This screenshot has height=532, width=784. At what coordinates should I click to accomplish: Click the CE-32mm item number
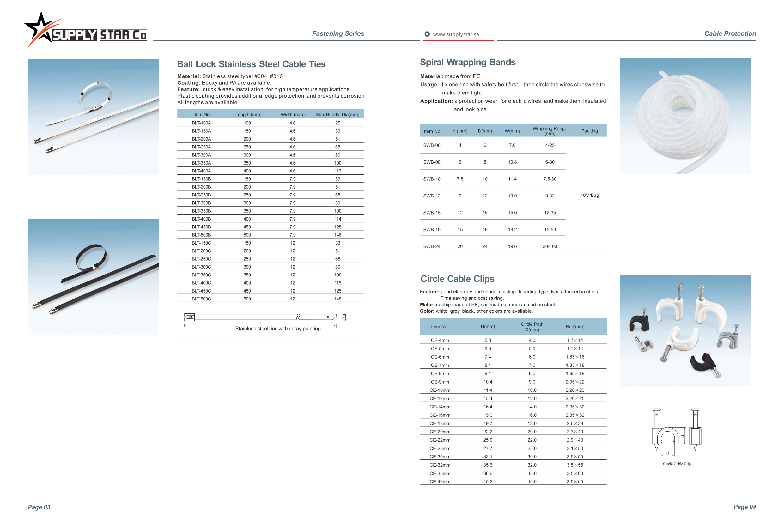[x=440, y=465]
